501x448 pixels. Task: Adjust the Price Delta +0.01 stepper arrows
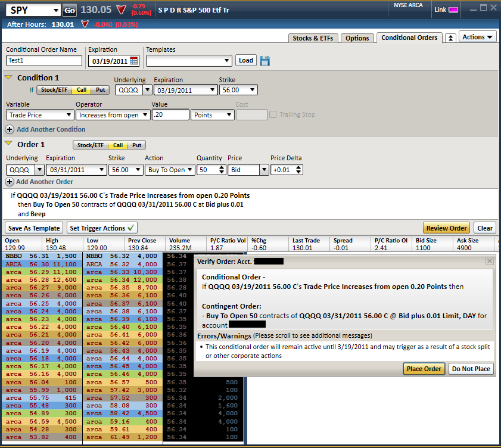(x=298, y=170)
